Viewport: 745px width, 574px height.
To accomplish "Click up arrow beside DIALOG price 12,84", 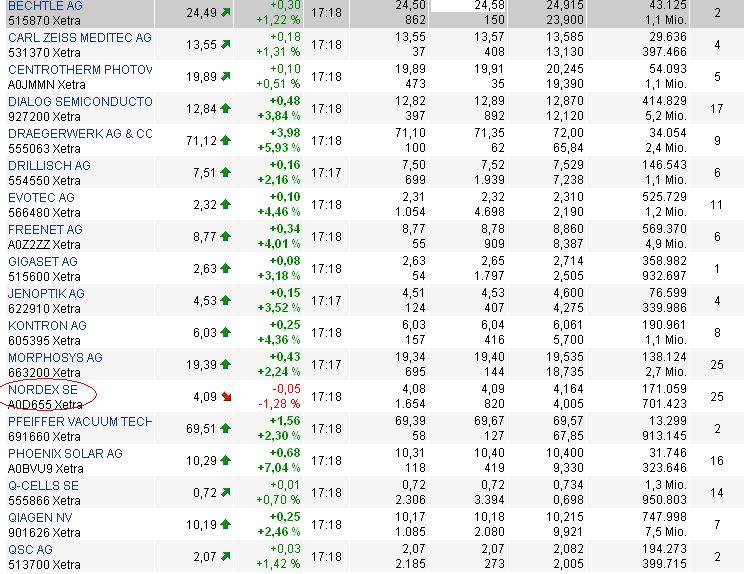I will tap(226, 108).
